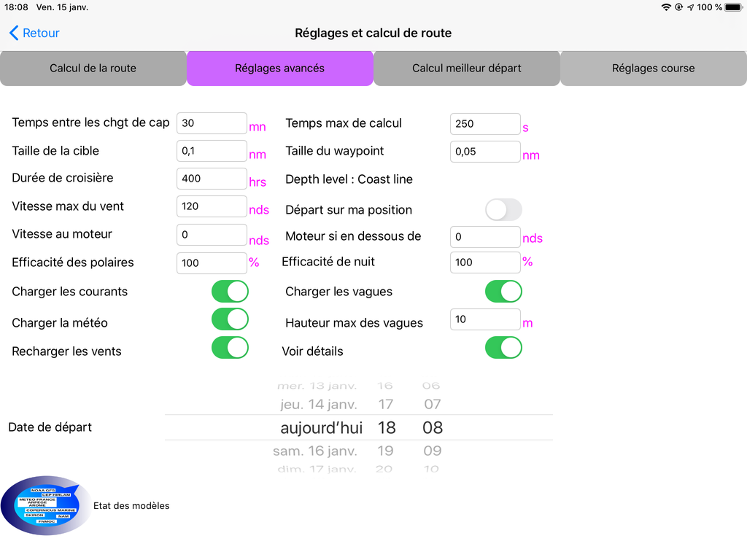Tap the Voir détails label
747x560 pixels.
pyautogui.click(x=312, y=351)
